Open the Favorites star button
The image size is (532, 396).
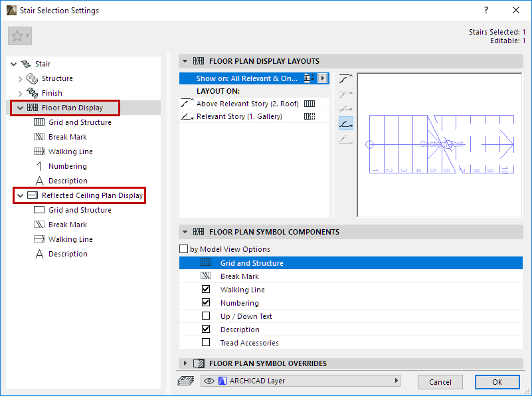[20, 36]
